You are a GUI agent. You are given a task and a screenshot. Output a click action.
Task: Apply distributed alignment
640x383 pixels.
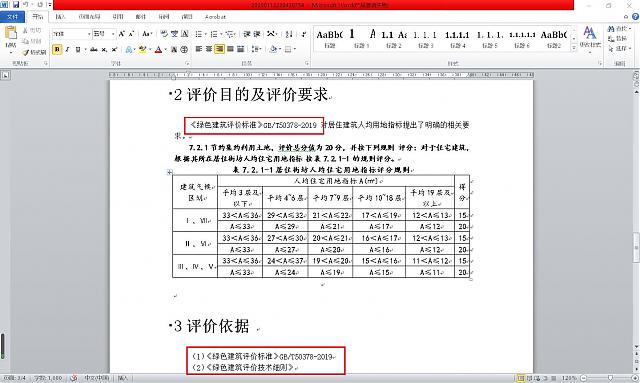tap(241, 49)
